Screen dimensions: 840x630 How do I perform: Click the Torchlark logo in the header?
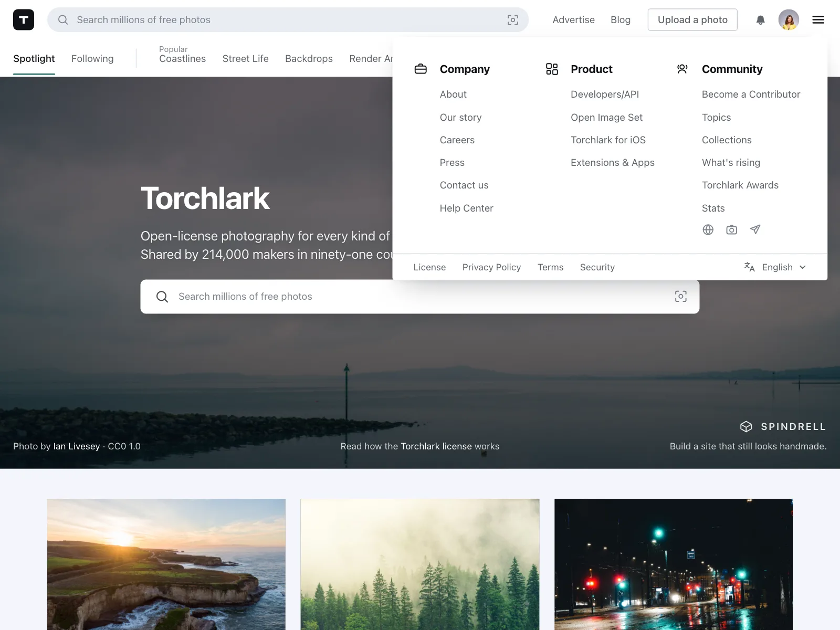(x=24, y=20)
